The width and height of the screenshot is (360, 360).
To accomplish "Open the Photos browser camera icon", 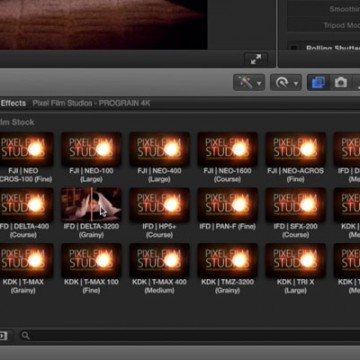I will (x=340, y=82).
